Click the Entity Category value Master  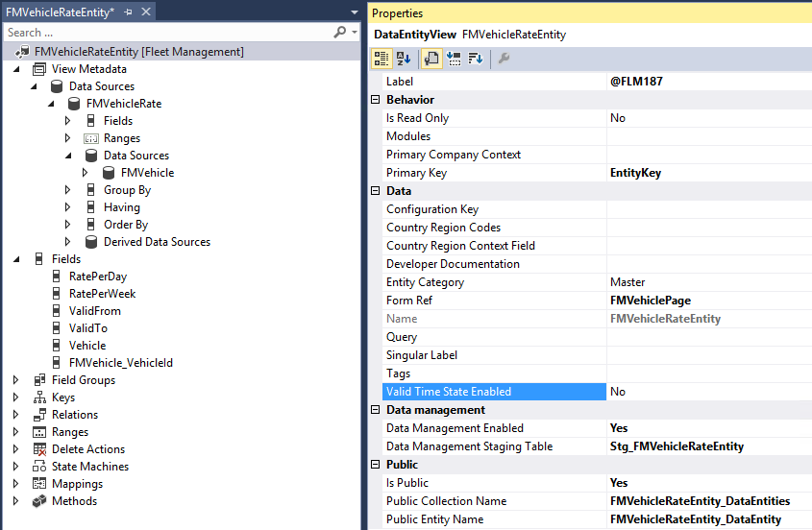click(x=627, y=282)
